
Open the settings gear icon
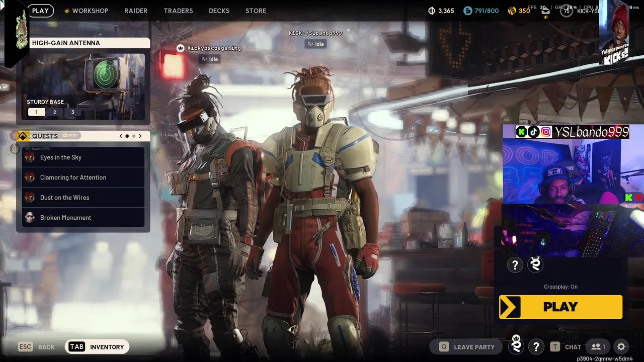coord(621,347)
